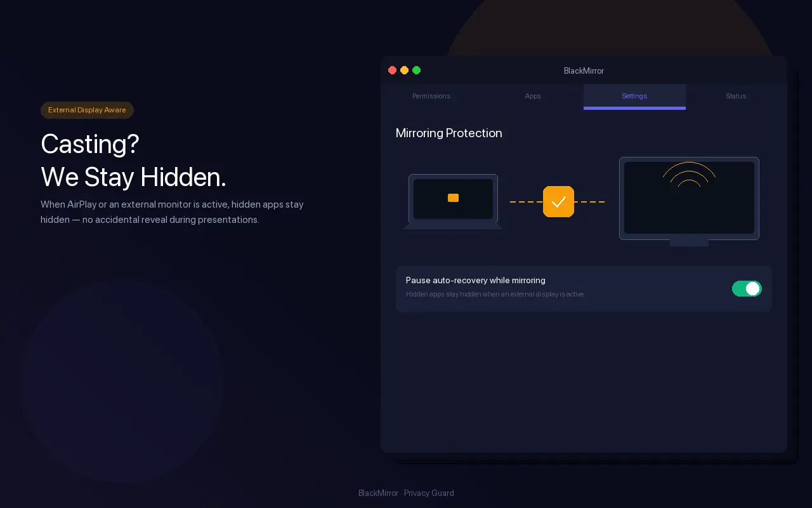Click 'Hidden apps stay hidden when an external display' description
This screenshot has height=508, width=812.
click(495, 294)
